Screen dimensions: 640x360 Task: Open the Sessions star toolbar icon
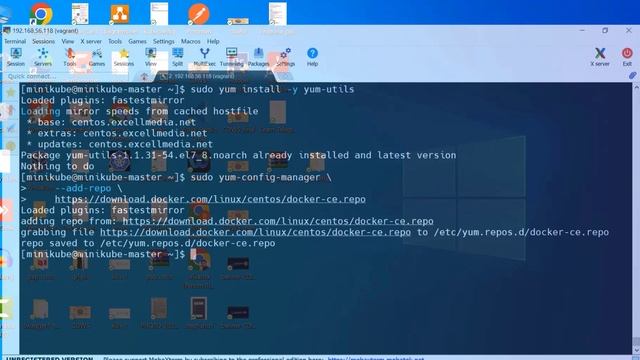point(124,57)
